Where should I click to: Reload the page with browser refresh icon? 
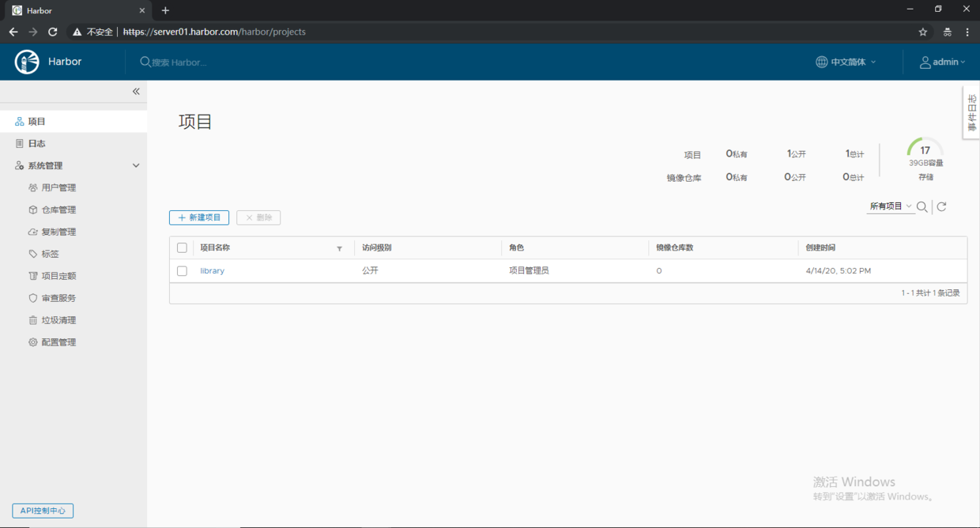pos(53,32)
